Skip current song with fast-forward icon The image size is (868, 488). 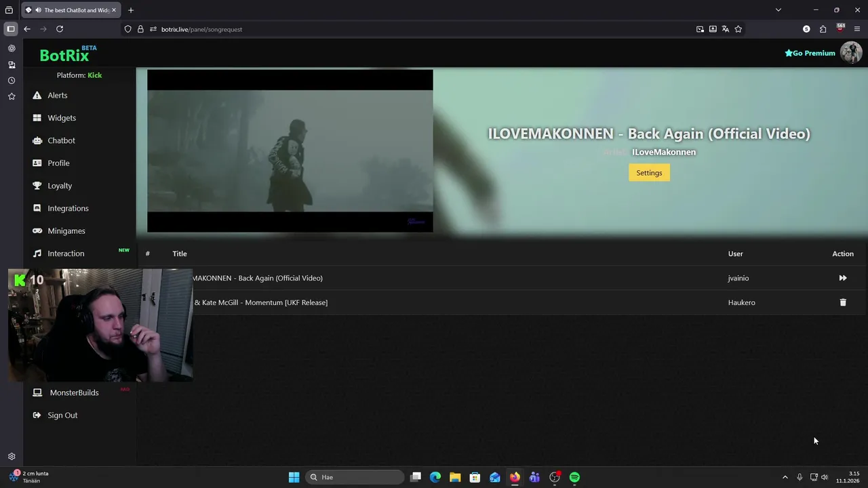[843, 278]
